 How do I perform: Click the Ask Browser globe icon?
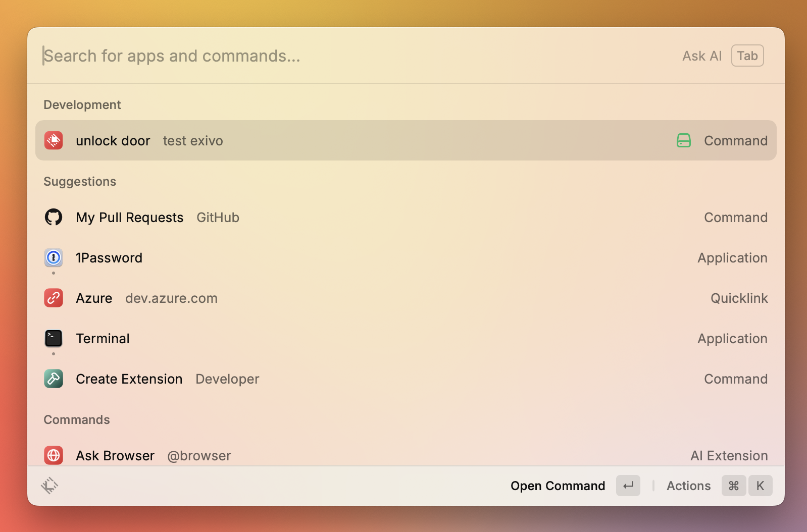(x=54, y=455)
